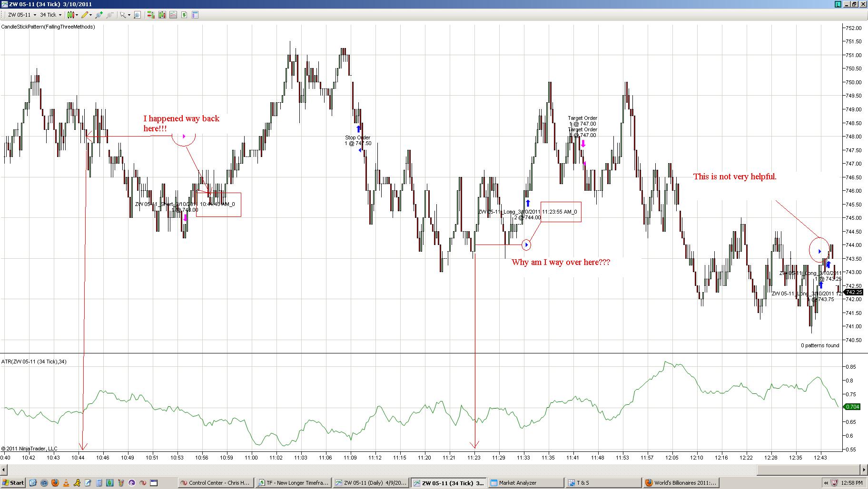The width and height of the screenshot is (868, 489).
Task: Select the pencil drawing tools icon
Action: tap(84, 15)
